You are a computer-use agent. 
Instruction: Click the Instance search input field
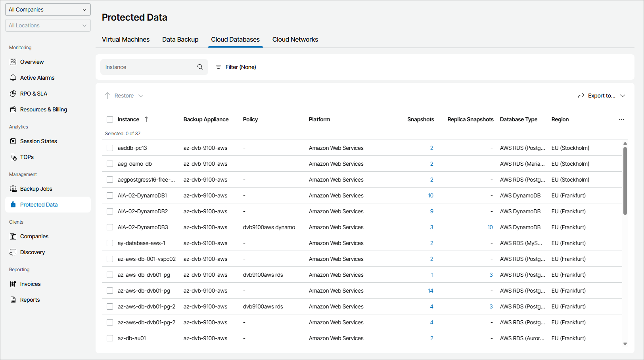149,67
